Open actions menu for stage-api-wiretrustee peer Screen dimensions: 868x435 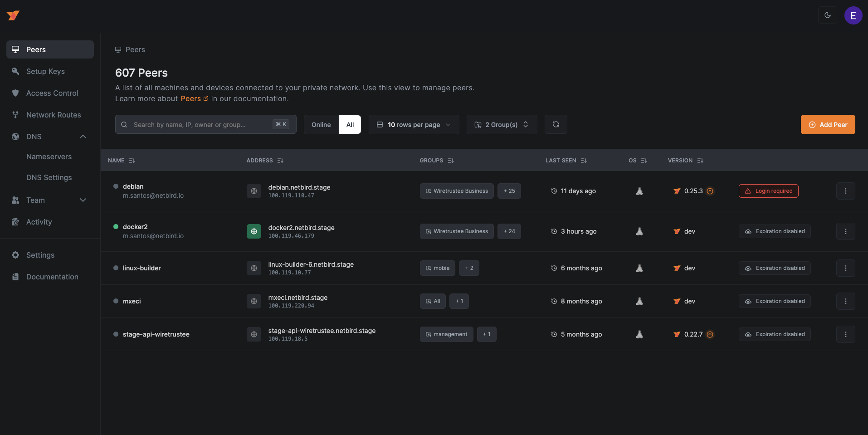(846, 334)
